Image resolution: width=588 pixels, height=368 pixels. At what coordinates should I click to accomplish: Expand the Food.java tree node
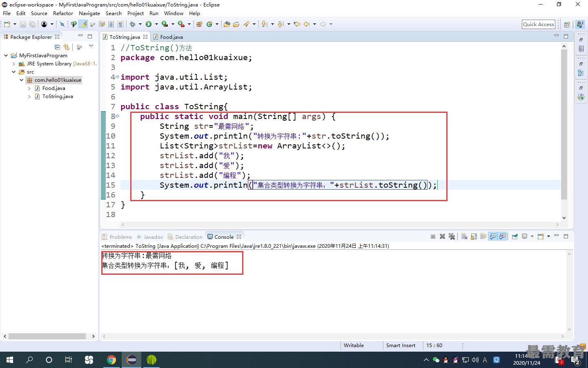click(x=29, y=88)
